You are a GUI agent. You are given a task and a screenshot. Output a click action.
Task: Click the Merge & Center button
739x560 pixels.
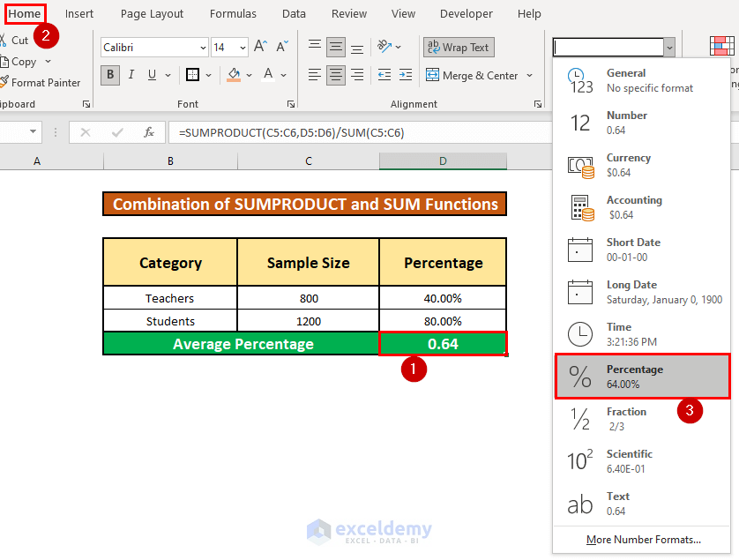472,76
